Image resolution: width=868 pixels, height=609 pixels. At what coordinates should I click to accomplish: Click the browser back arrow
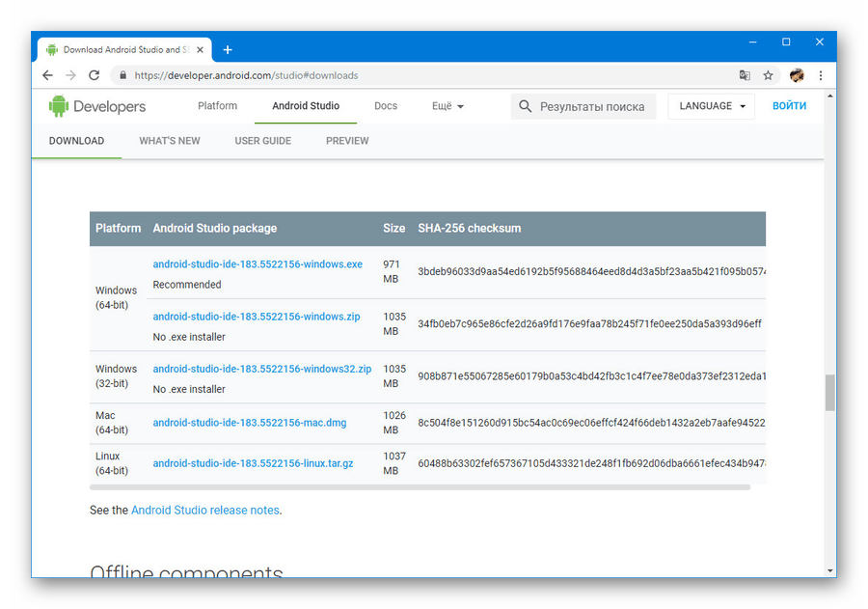click(47, 75)
